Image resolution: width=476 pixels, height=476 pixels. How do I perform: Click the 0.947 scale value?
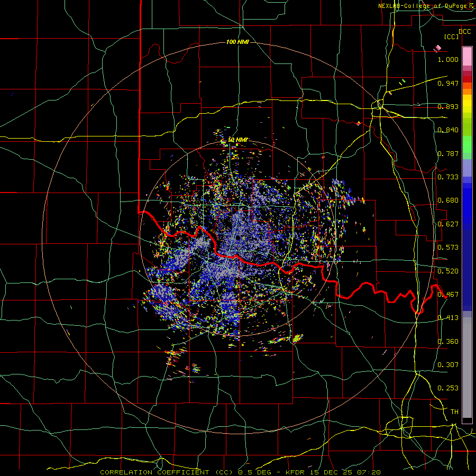[x=448, y=83]
